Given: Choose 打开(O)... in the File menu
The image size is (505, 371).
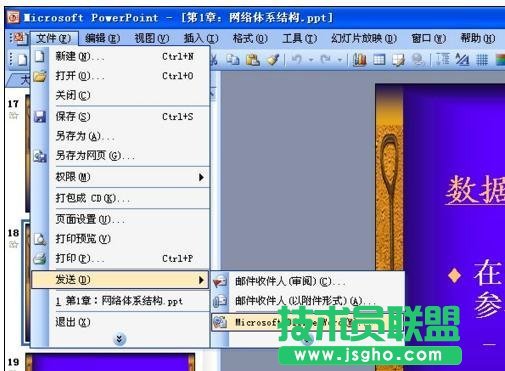Looking at the screenshot, I should (x=121, y=76).
